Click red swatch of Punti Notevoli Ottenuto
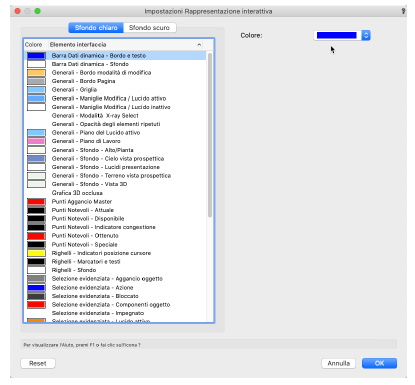This screenshot has width=415, height=385. pos(36,236)
